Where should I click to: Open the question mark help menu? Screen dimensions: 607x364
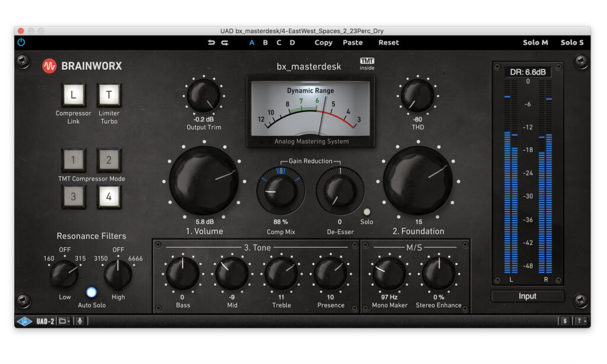tap(581, 321)
